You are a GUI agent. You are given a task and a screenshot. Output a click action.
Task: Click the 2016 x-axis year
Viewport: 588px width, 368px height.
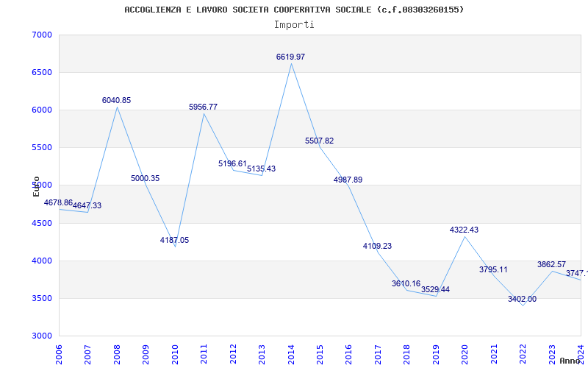(348, 354)
